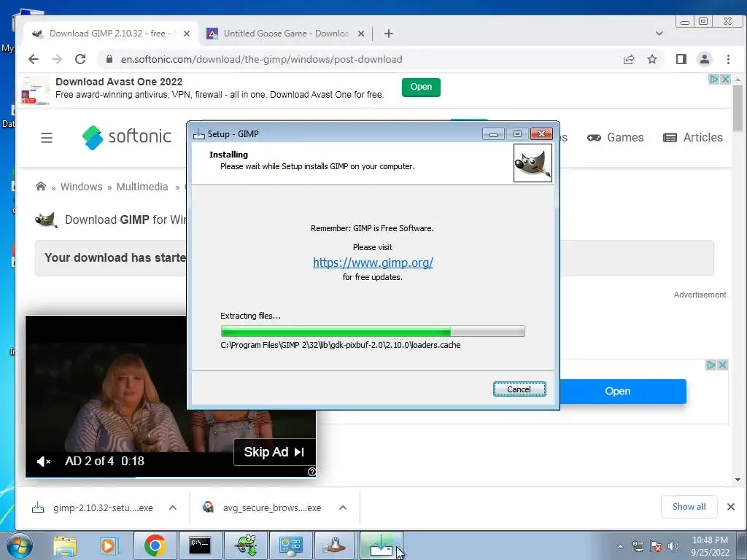Click the browser back arrow

tap(34, 59)
